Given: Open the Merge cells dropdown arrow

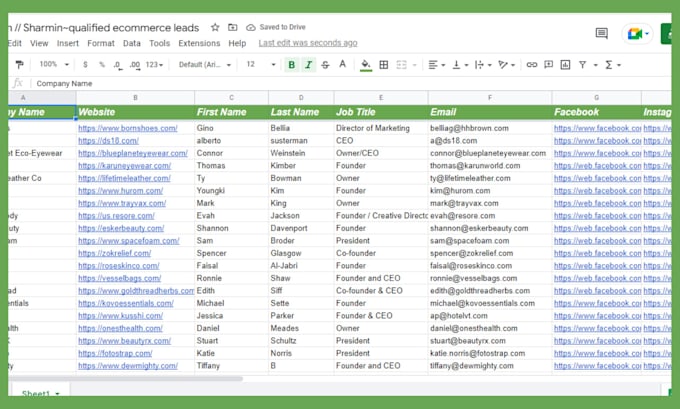Looking at the screenshot, I should coord(415,65).
